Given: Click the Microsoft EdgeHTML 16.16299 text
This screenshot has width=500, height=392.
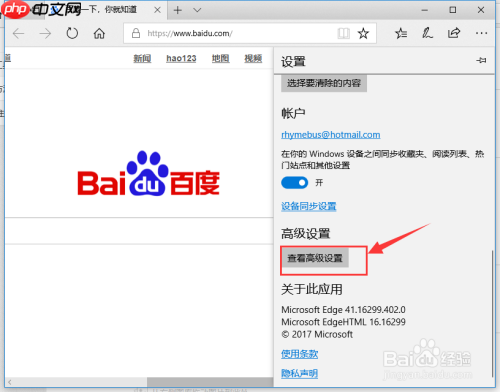Looking at the screenshot, I should coord(343,322).
